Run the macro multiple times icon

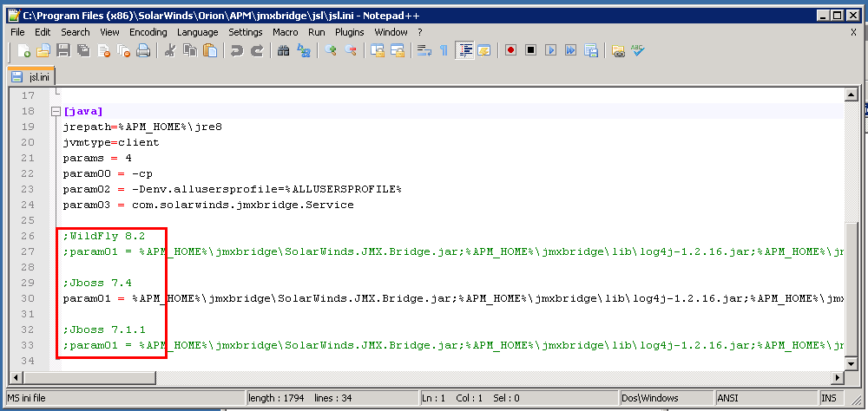point(570,51)
